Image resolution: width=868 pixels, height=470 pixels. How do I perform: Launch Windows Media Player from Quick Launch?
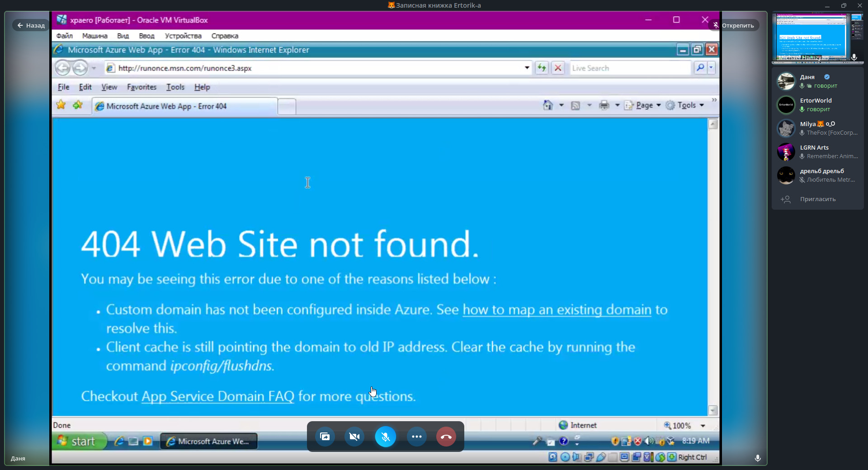(x=147, y=441)
